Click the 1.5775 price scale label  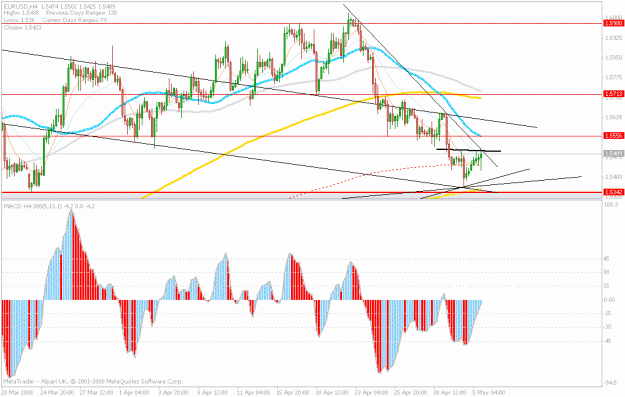(x=613, y=77)
